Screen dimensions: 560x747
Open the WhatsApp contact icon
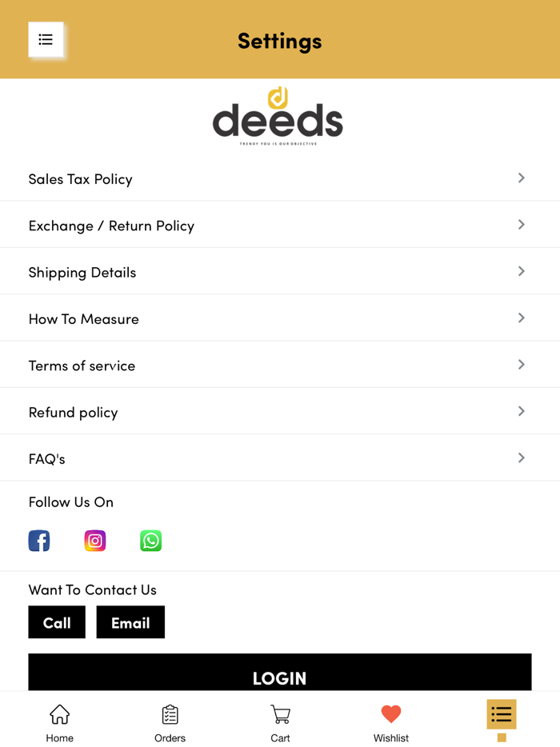tap(150, 541)
